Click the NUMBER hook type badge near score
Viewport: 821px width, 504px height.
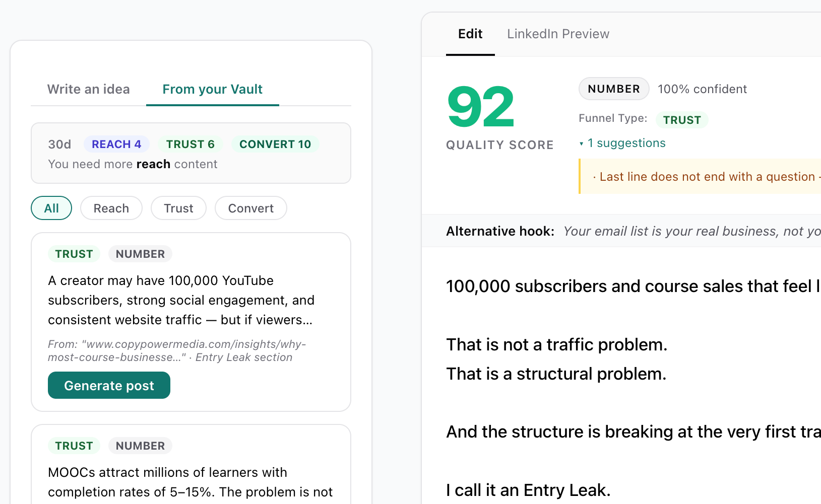click(613, 89)
